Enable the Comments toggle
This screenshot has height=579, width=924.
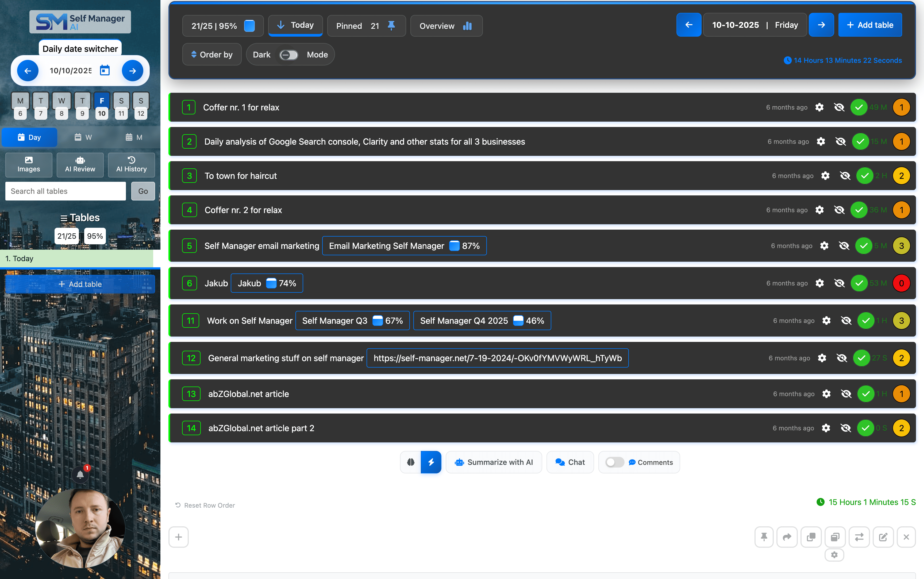pos(614,462)
